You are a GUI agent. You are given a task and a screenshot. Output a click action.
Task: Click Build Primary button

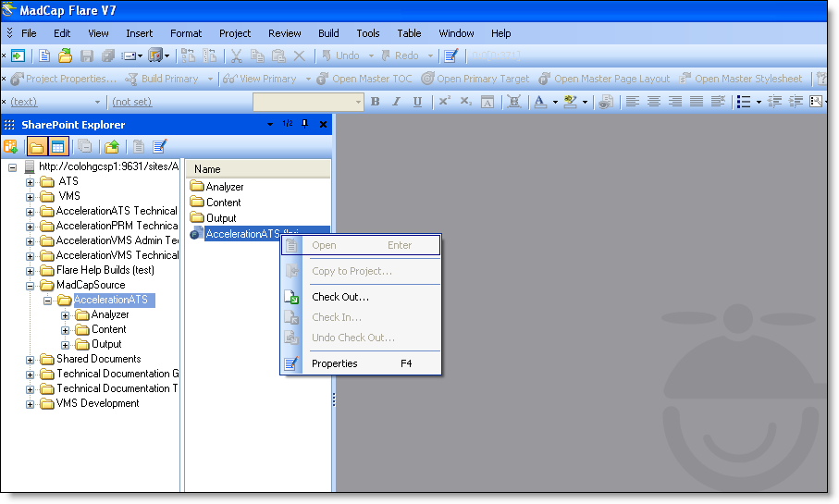(x=162, y=79)
